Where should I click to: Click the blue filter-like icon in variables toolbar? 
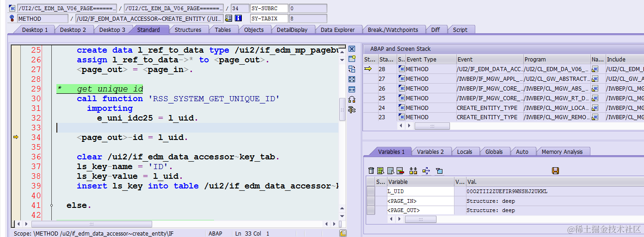coord(439,171)
